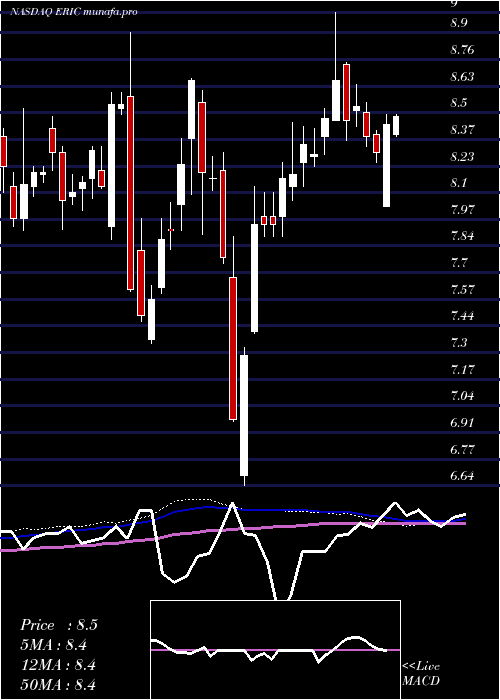500x700 pixels.
Task: Select the 8.23 price axis label
Action: pyautogui.click(x=462, y=157)
